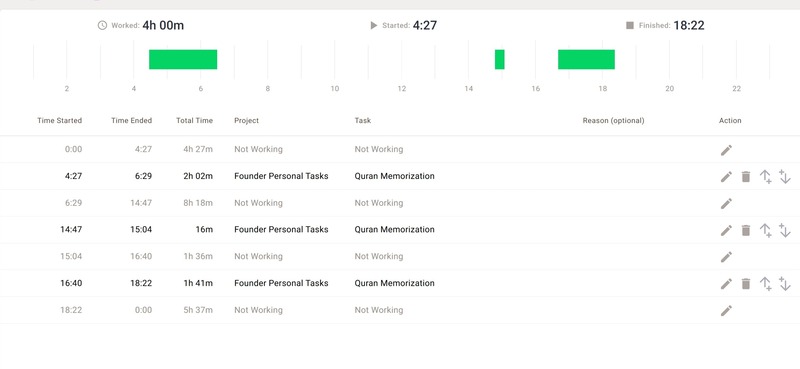Click Quran Memorization in the 4:27 row
This screenshot has width=800, height=369.
coord(394,176)
